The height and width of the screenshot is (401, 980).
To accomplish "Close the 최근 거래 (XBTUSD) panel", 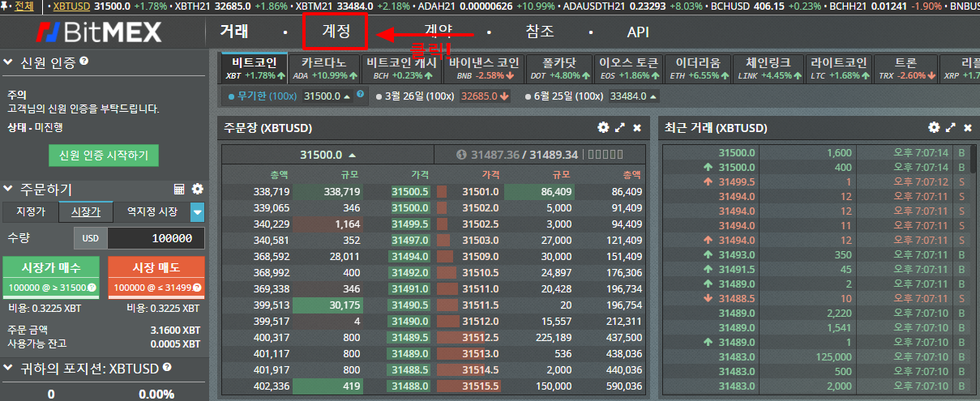I will click(x=968, y=128).
